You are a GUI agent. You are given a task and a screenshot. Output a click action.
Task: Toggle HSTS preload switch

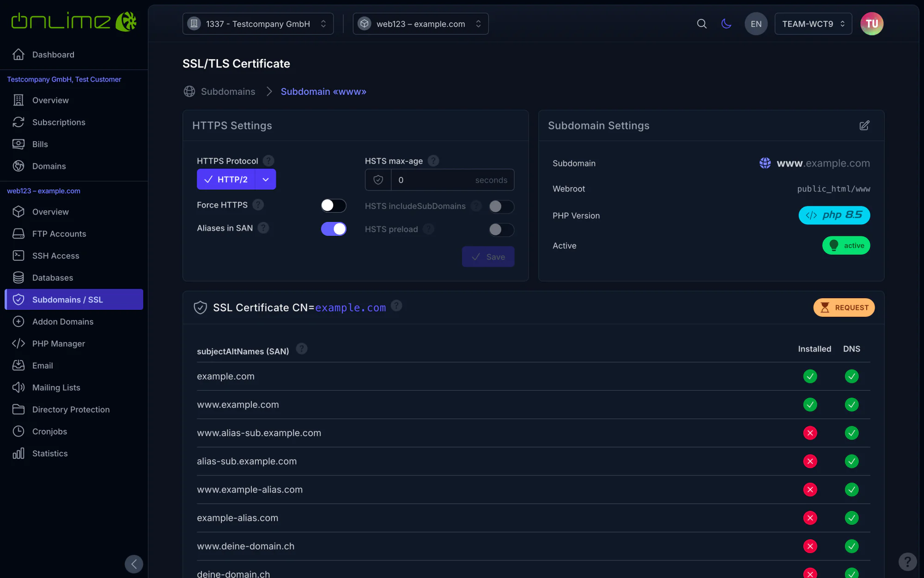[x=501, y=229]
